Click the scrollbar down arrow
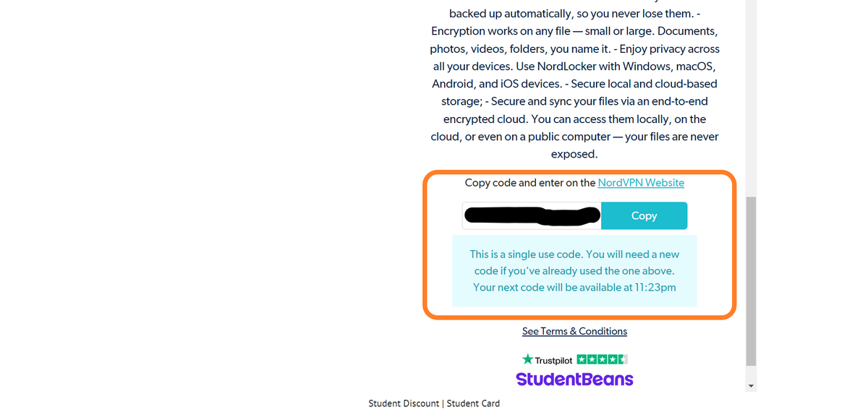This screenshot has height=420, width=868. (x=751, y=386)
